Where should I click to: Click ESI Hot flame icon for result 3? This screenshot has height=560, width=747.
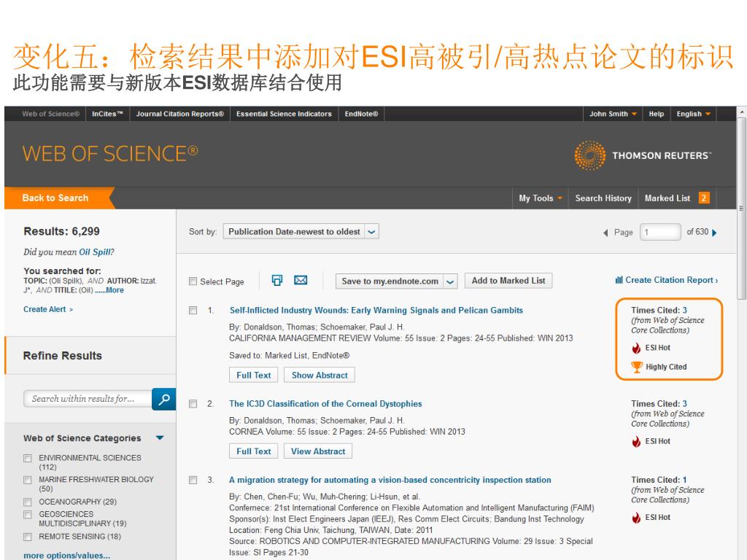click(x=636, y=518)
